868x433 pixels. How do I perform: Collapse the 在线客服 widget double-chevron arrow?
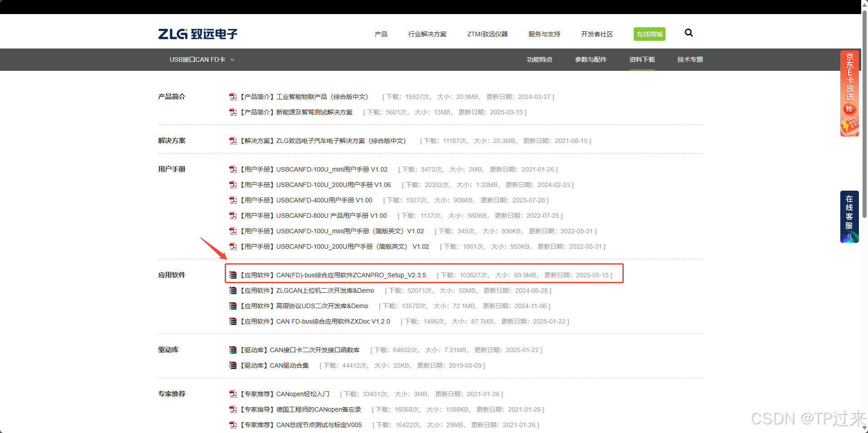pyautogui.click(x=849, y=236)
